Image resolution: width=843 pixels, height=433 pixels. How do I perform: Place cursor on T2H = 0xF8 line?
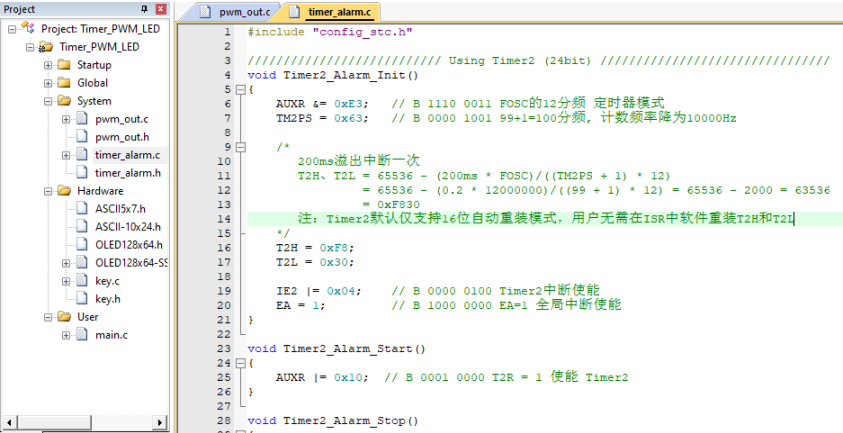(316, 247)
